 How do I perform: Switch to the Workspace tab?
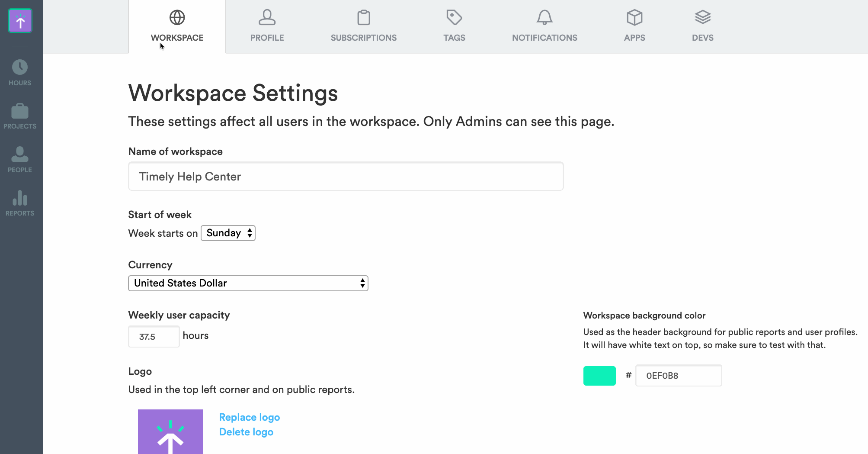[177, 27]
